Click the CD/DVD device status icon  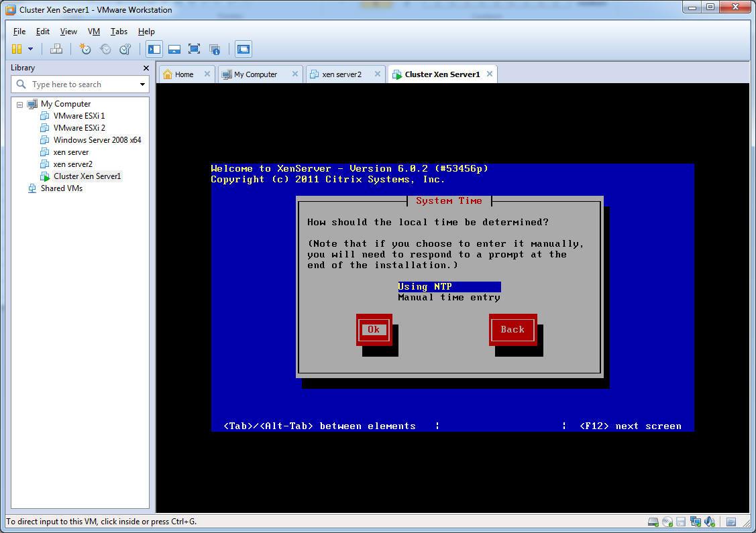click(x=667, y=522)
